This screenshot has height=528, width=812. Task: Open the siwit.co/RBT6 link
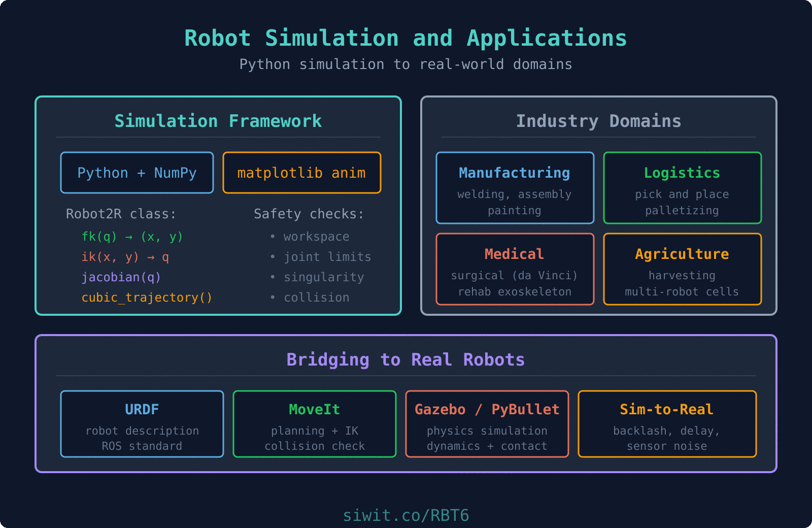[x=405, y=515]
